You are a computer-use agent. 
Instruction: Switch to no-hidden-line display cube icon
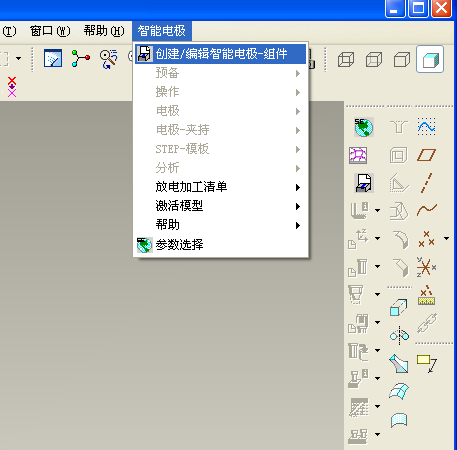[402, 60]
